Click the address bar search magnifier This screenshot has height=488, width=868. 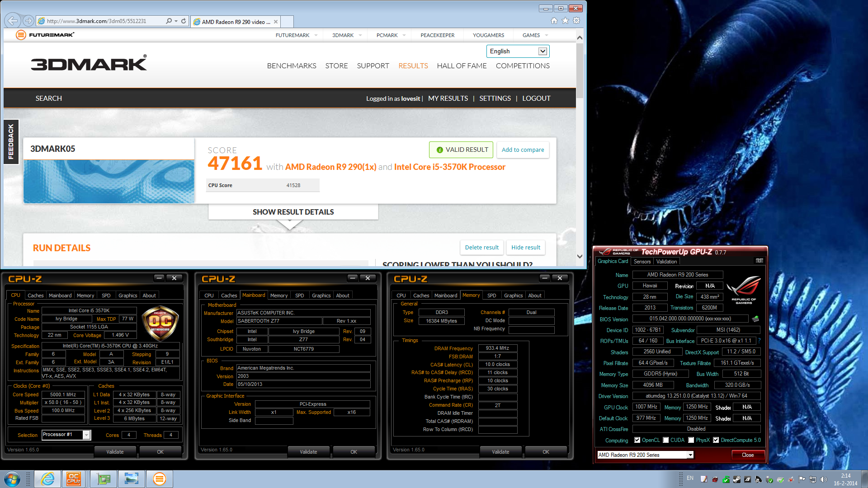point(169,21)
